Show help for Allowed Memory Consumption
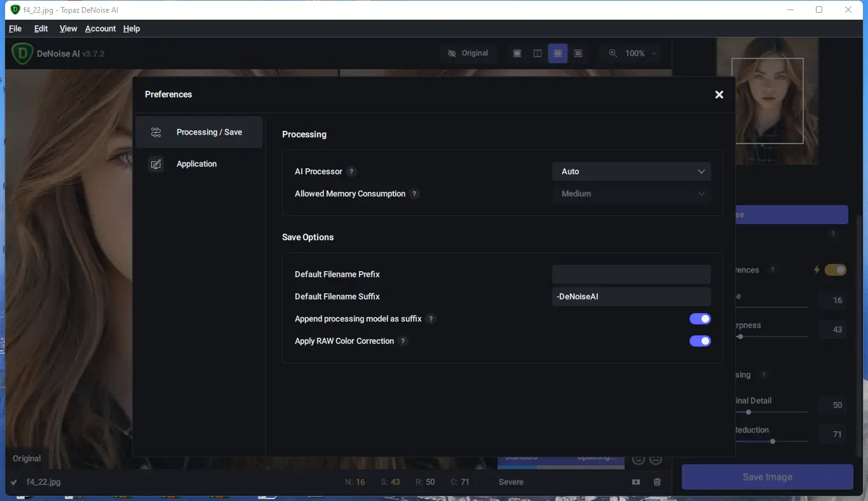868x501 pixels. (x=414, y=194)
